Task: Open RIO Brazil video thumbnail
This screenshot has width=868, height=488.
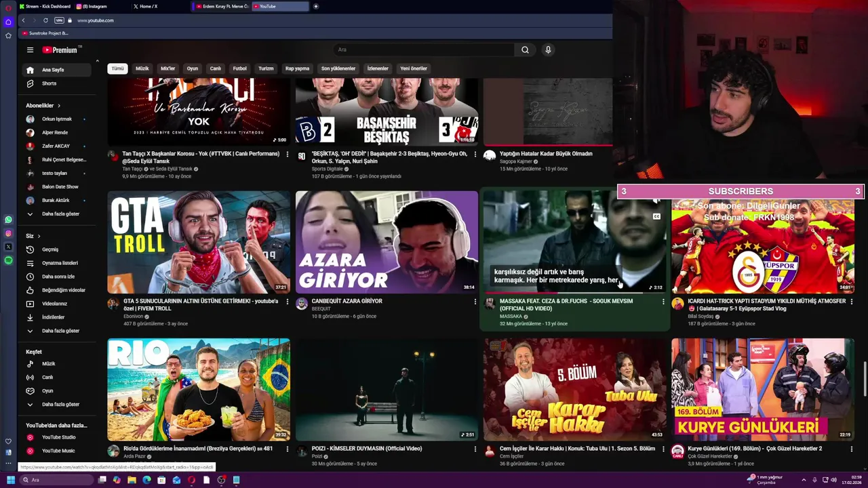Action: click(x=199, y=390)
